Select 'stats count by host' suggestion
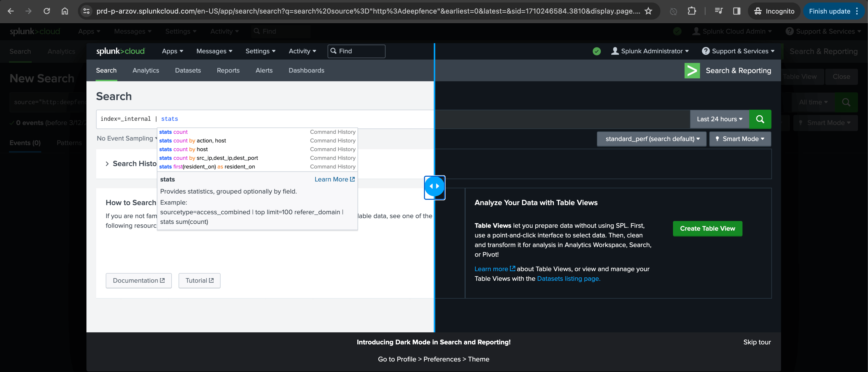 click(x=257, y=149)
